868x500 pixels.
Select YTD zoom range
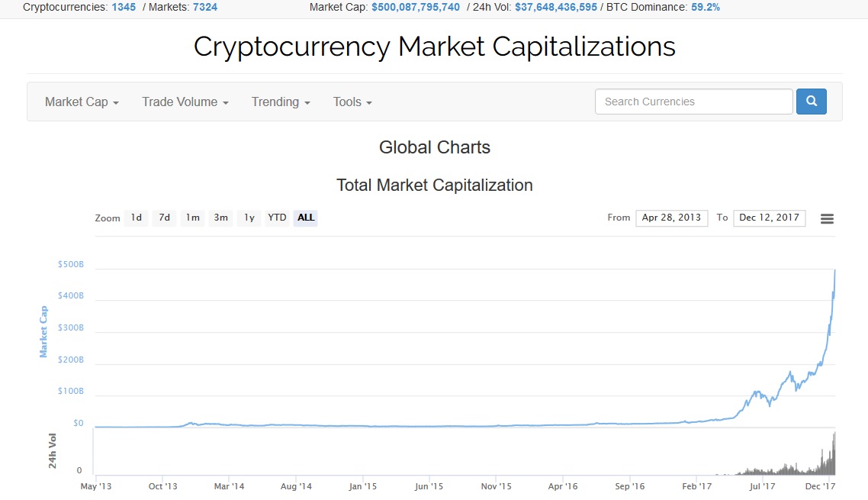pos(278,218)
